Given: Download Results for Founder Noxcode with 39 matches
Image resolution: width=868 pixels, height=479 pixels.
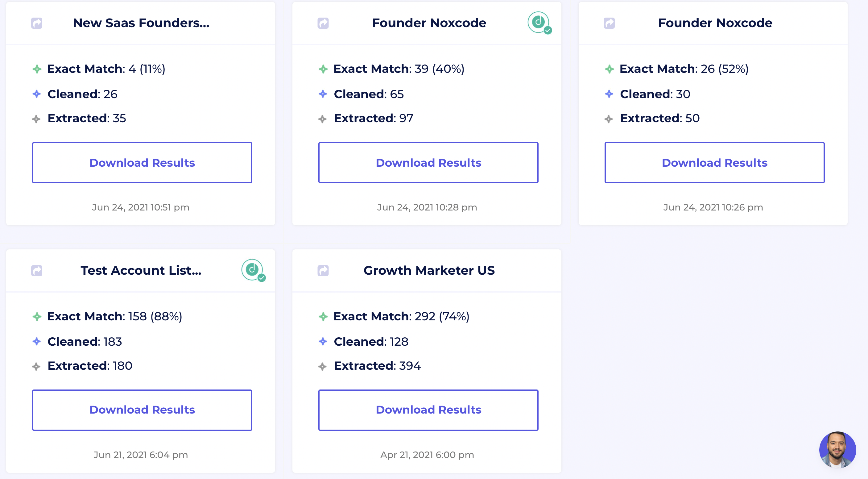Looking at the screenshot, I should coord(428,163).
